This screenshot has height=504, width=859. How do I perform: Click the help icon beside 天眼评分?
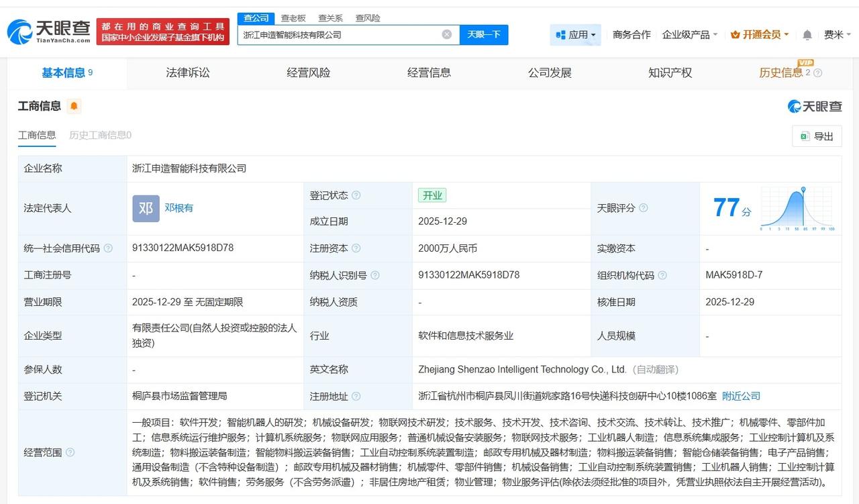click(642, 208)
